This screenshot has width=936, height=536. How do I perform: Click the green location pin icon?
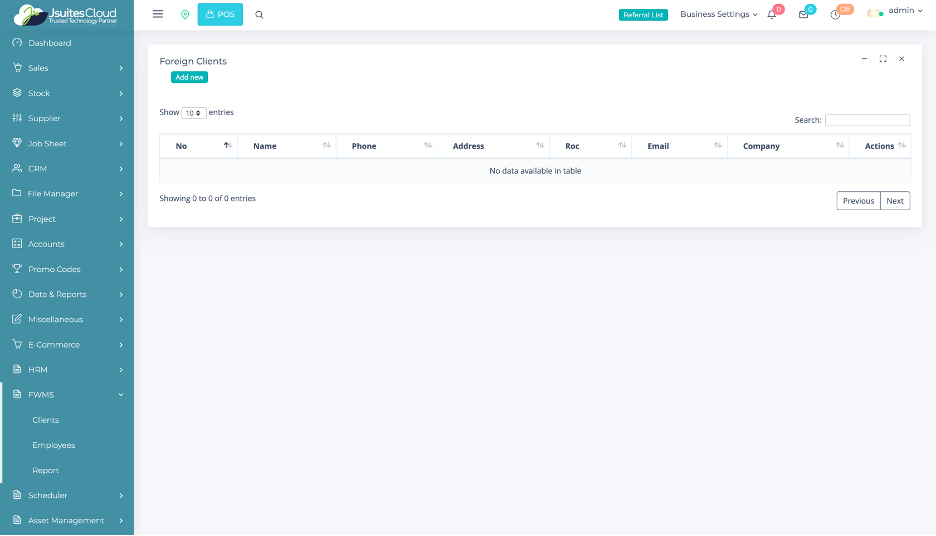pyautogui.click(x=185, y=14)
